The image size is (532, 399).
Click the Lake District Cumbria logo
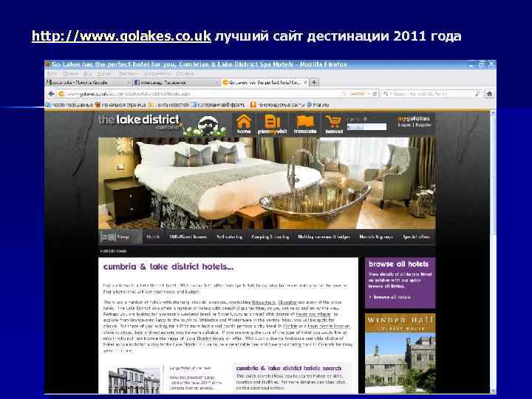coord(140,122)
